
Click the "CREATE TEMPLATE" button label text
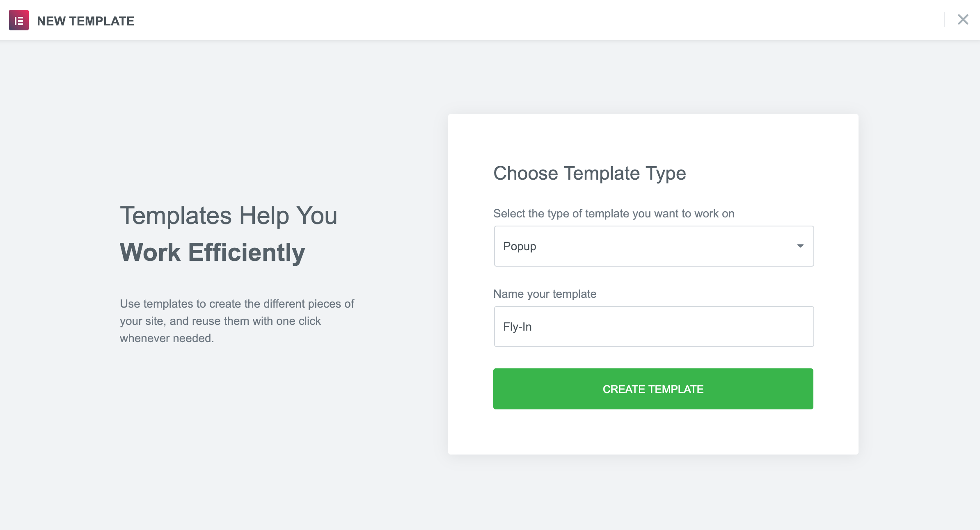[653, 389]
